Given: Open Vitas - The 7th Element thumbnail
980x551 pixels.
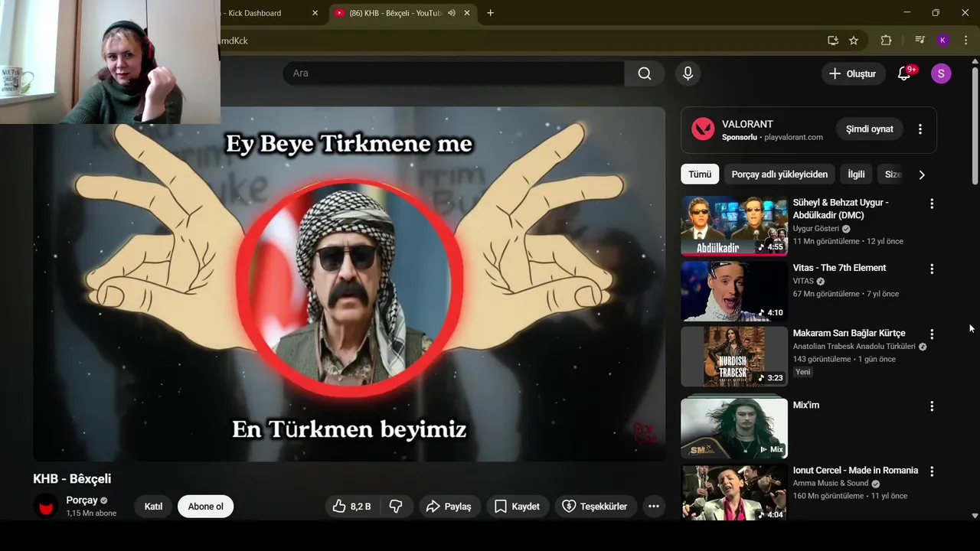Looking at the screenshot, I should (x=734, y=291).
